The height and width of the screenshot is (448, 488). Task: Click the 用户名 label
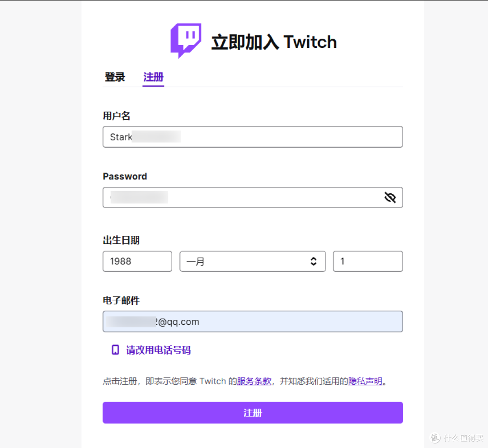117,116
